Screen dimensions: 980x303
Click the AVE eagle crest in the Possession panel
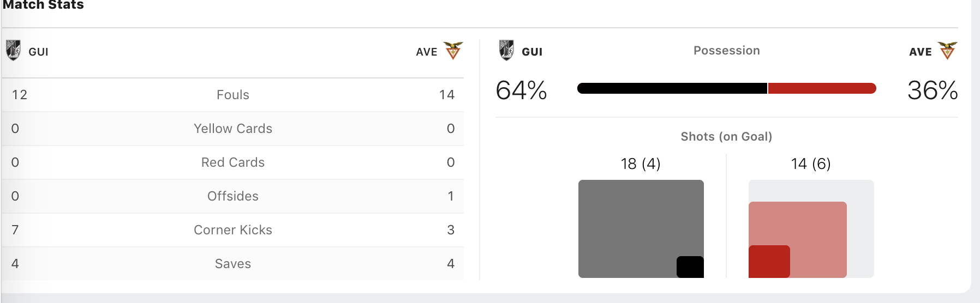pos(947,50)
